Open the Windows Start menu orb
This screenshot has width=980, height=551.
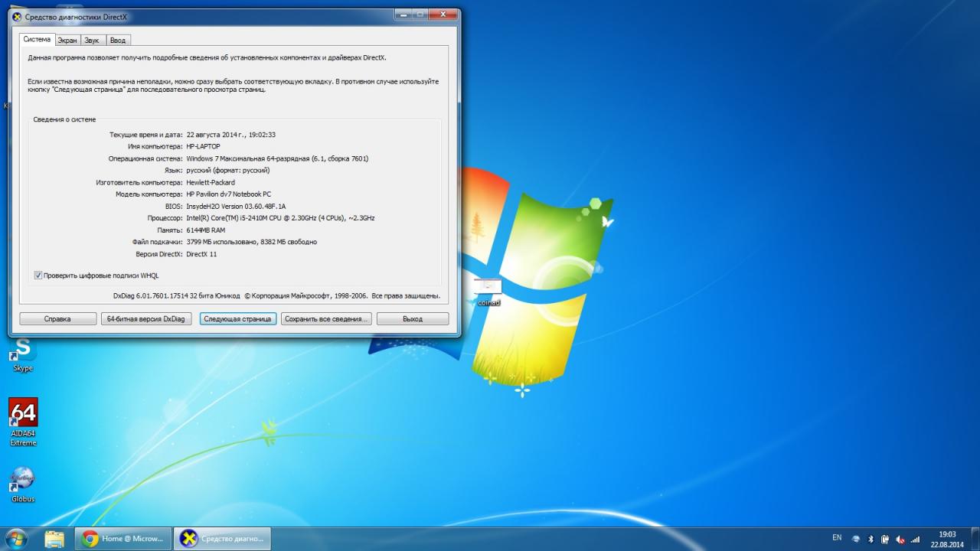[15, 539]
